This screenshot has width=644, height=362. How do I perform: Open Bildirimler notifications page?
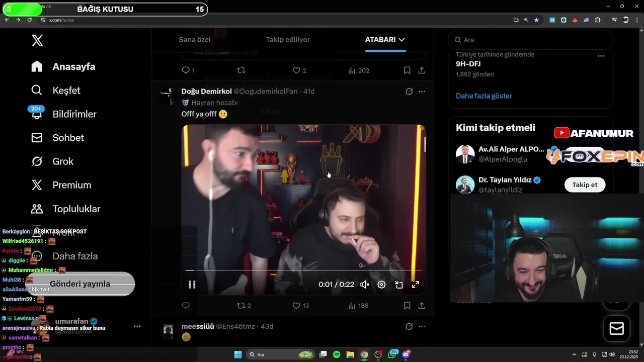pos(64,114)
